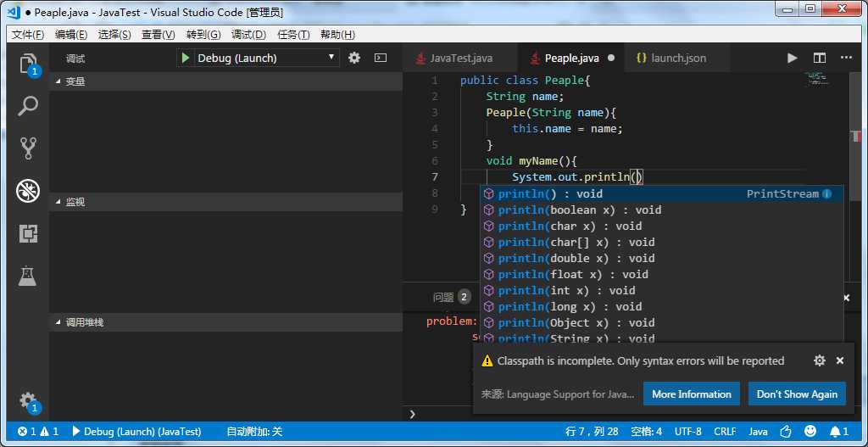Open the 任务(T) menu
Viewport: 868px width, 447px height.
click(292, 35)
